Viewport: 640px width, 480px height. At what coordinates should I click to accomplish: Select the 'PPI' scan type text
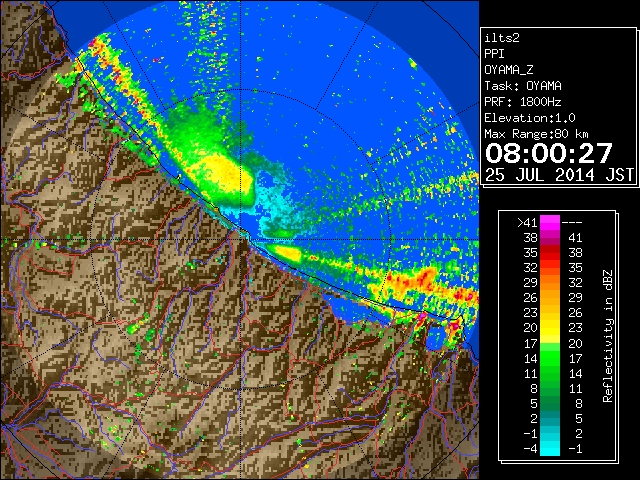click(494, 54)
